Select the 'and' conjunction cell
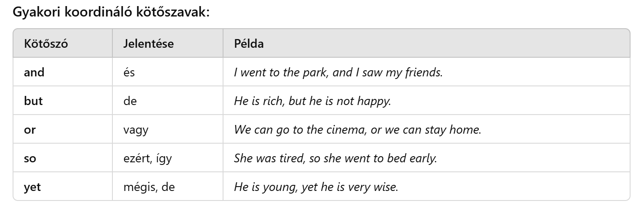Image resolution: width=644 pixels, height=207 pixels. (x=34, y=72)
